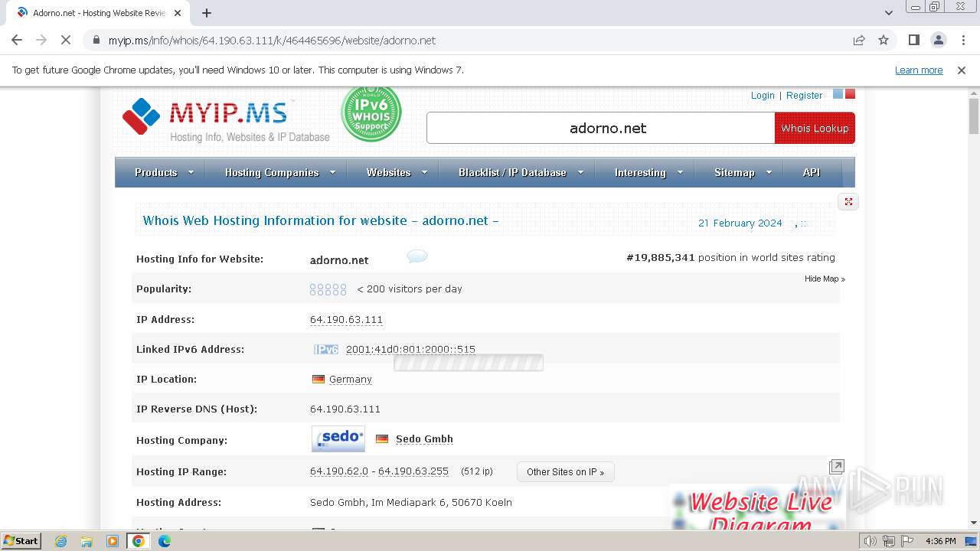This screenshot has height=551, width=980.
Task: Open File Explorer from taskbar
Action: click(x=87, y=541)
